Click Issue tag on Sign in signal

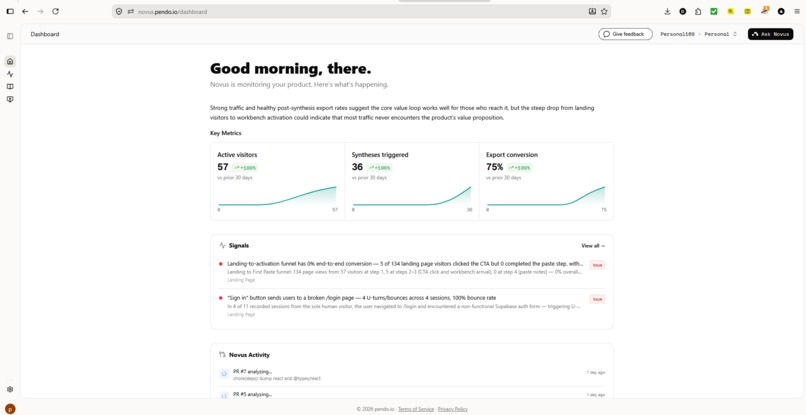coord(597,299)
